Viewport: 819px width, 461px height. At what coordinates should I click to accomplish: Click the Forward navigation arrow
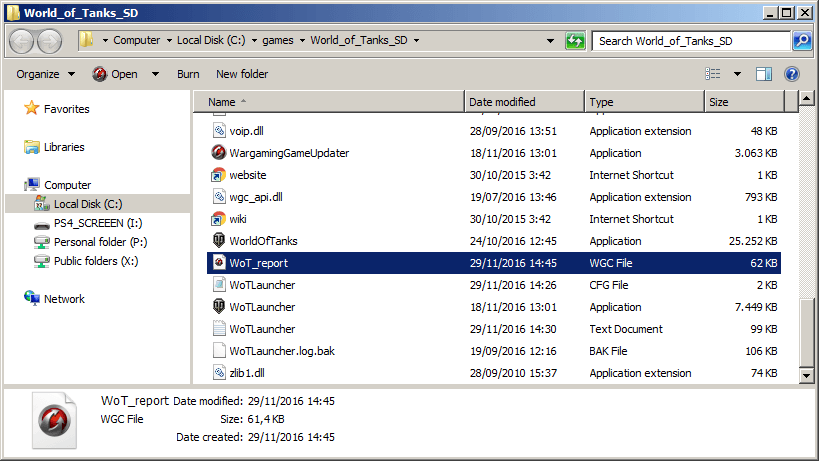click(x=50, y=41)
